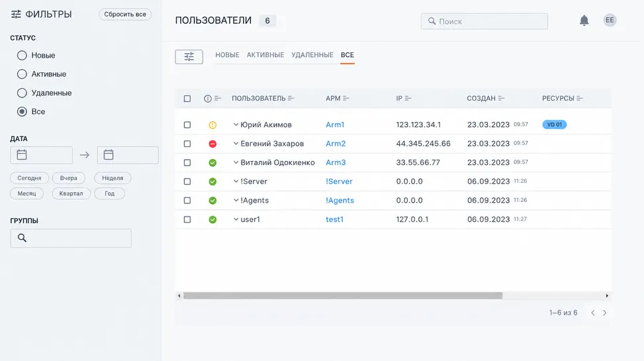Select the Удаленные status radio button
Image resolution: width=644 pixels, height=361 pixels.
click(x=22, y=93)
